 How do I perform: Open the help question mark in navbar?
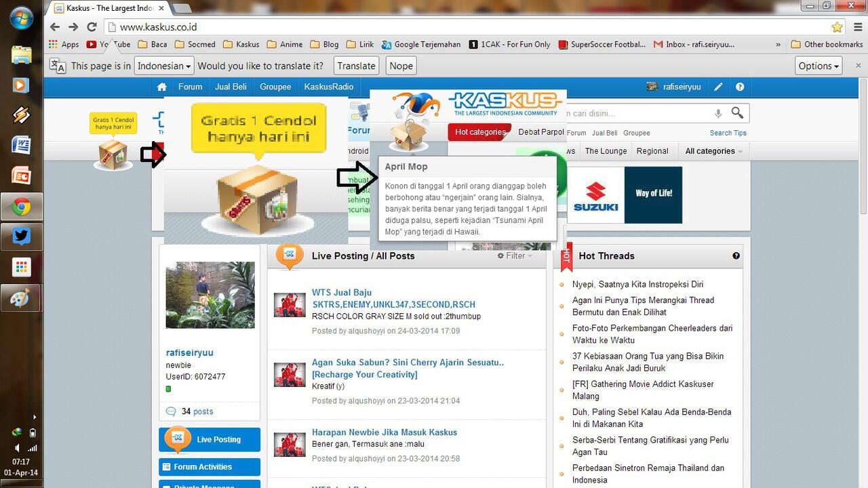[740, 87]
